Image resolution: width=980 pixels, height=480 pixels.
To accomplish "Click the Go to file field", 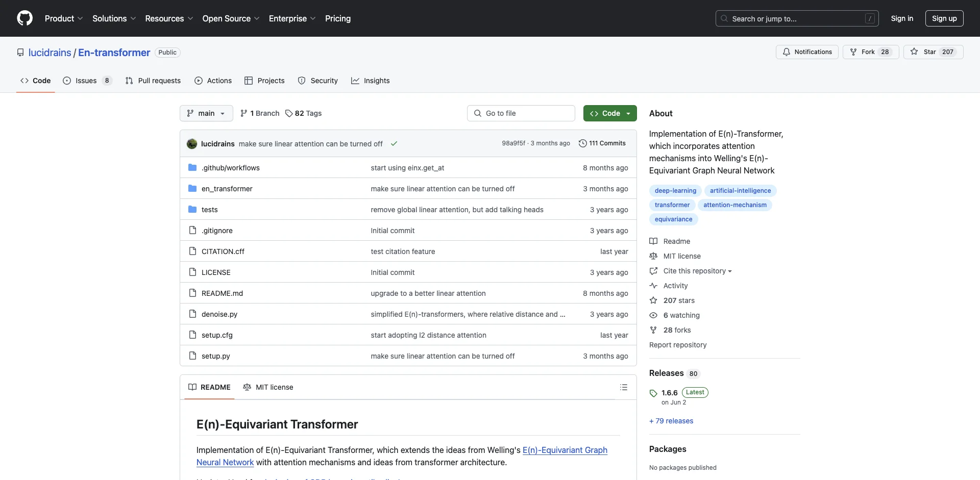I will click(x=521, y=113).
